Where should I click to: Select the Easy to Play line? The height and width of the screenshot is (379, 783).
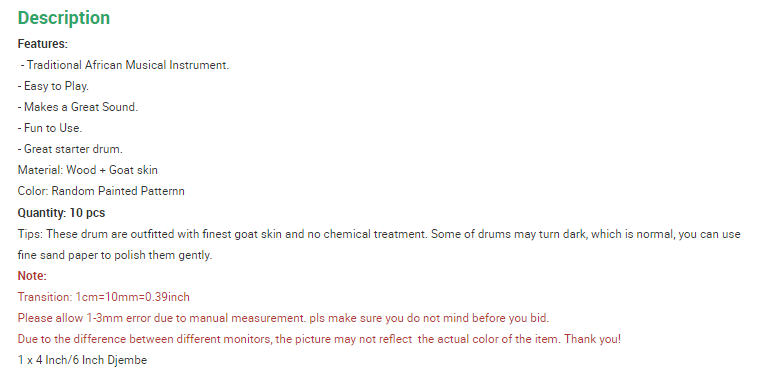coord(53,86)
